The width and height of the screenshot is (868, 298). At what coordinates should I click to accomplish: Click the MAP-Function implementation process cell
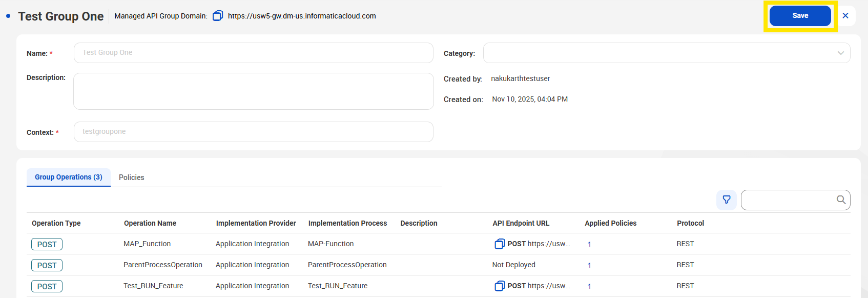[331, 244]
